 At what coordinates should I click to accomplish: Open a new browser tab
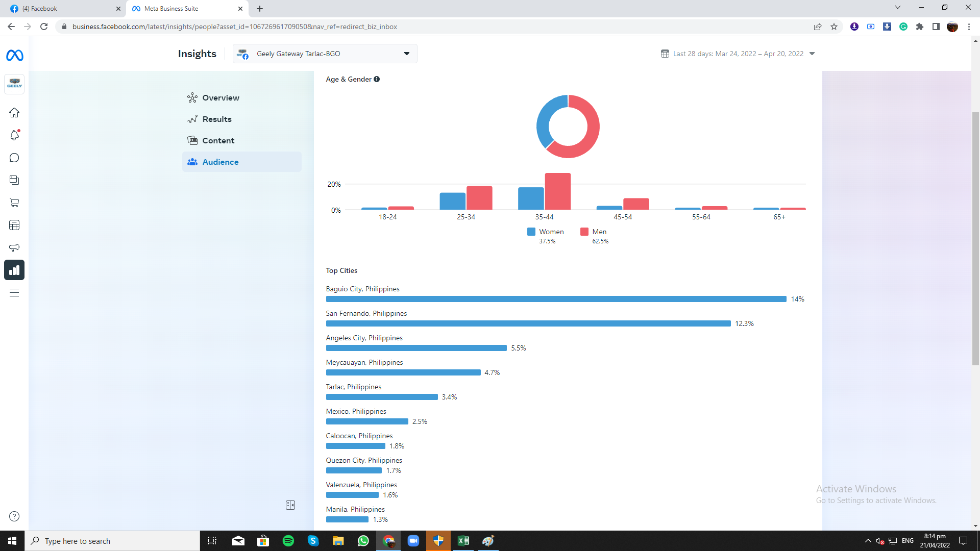point(260,9)
